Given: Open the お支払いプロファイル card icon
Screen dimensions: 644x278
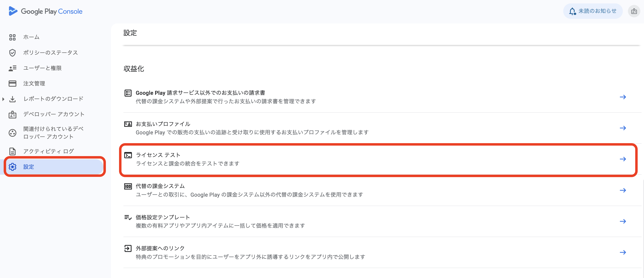Looking at the screenshot, I should pyautogui.click(x=128, y=124).
